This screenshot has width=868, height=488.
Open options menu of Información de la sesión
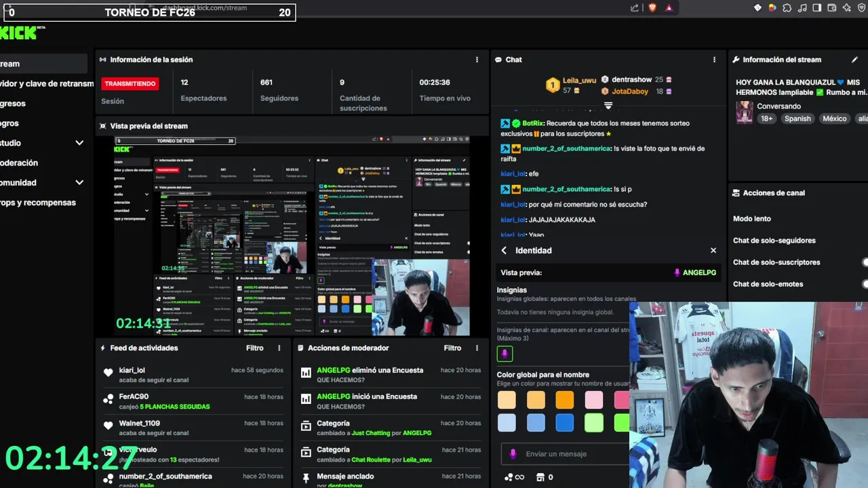pyautogui.click(x=477, y=60)
